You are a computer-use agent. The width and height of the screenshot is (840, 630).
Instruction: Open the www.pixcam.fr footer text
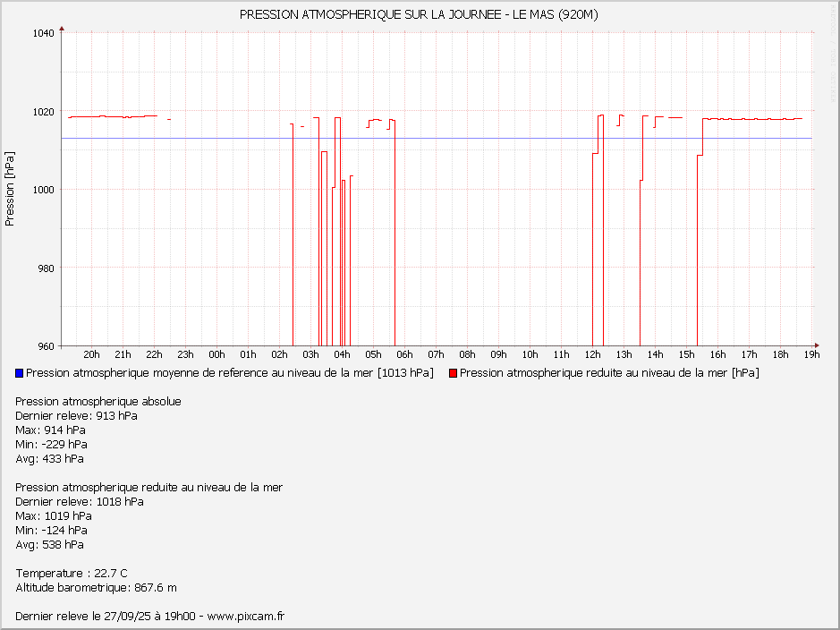pos(245,617)
